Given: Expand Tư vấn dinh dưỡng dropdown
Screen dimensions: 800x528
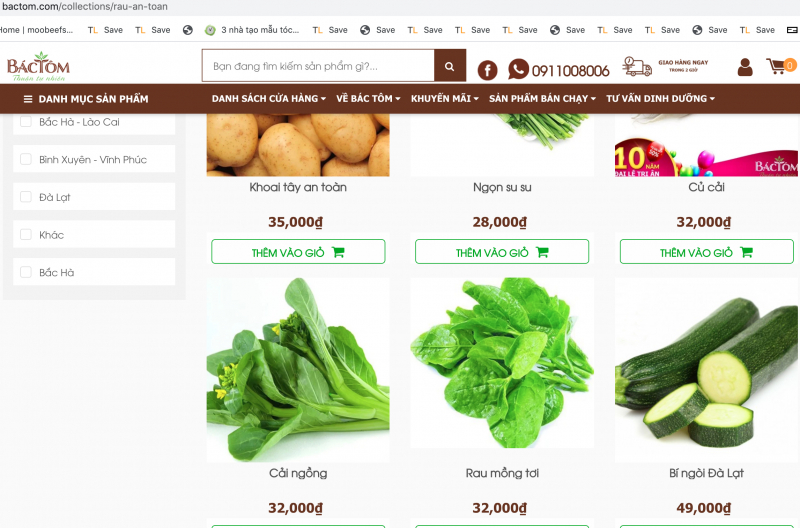Looking at the screenshot, I should click(x=660, y=98).
